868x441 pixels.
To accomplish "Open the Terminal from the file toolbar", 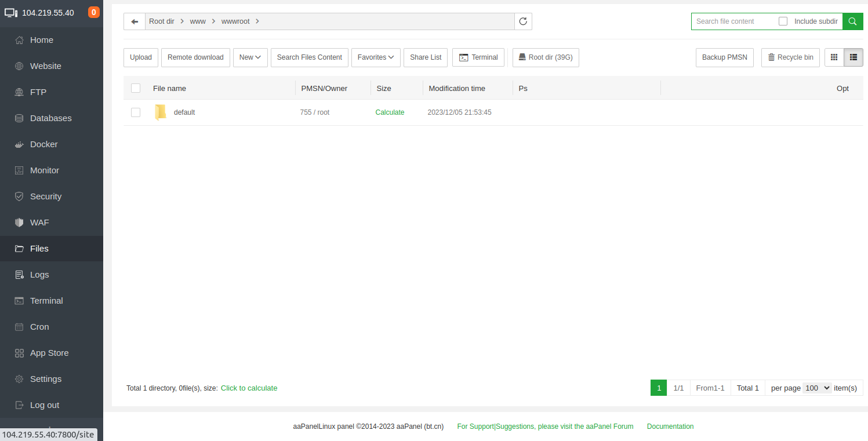I will pyautogui.click(x=478, y=57).
